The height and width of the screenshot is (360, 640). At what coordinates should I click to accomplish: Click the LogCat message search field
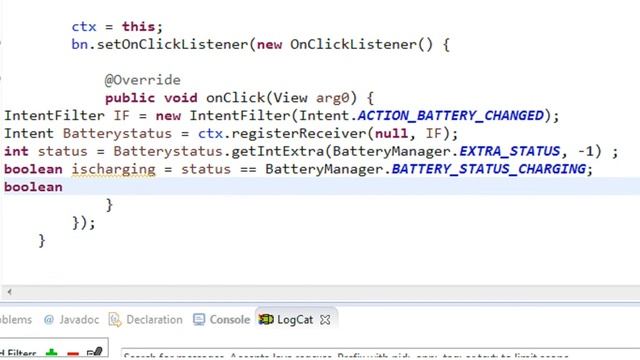pos(380,354)
